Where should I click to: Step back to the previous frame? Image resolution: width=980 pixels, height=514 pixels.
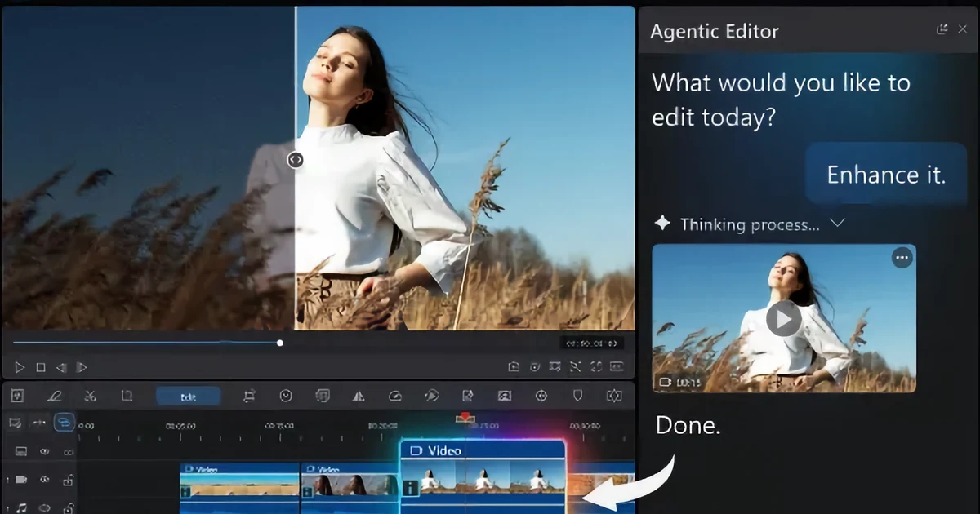pyautogui.click(x=61, y=367)
